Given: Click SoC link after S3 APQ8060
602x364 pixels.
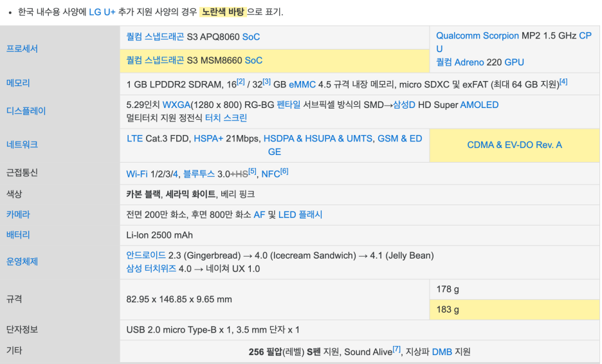Looking at the screenshot, I should point(251,37).
